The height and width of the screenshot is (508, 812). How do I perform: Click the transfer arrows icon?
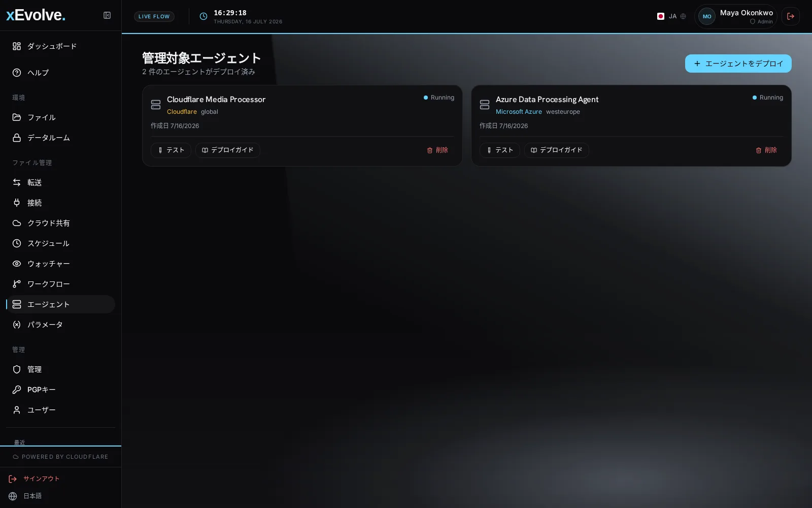(x=17, y=182)
